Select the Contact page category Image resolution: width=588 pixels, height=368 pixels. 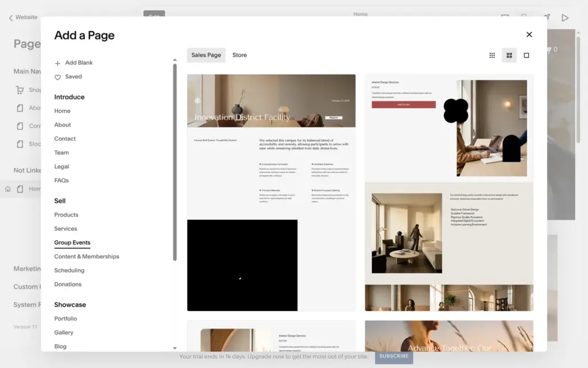click(x=65, y=139)
